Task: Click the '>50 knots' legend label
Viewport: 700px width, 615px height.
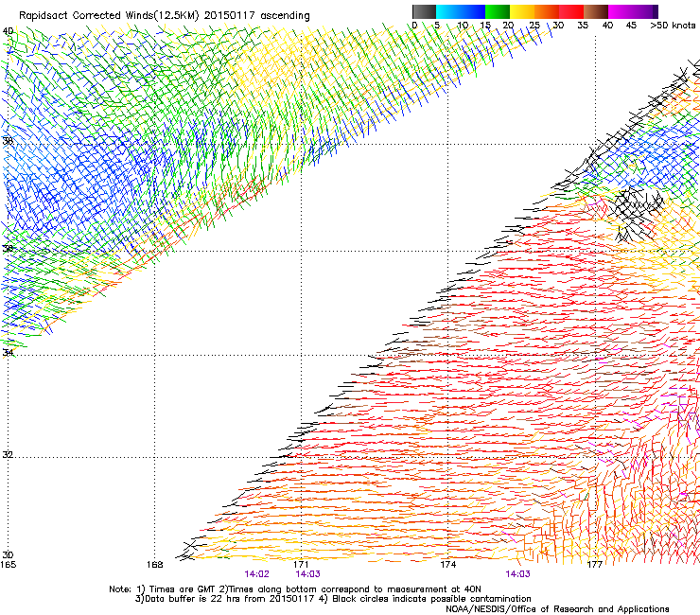Action: [673, 26]
